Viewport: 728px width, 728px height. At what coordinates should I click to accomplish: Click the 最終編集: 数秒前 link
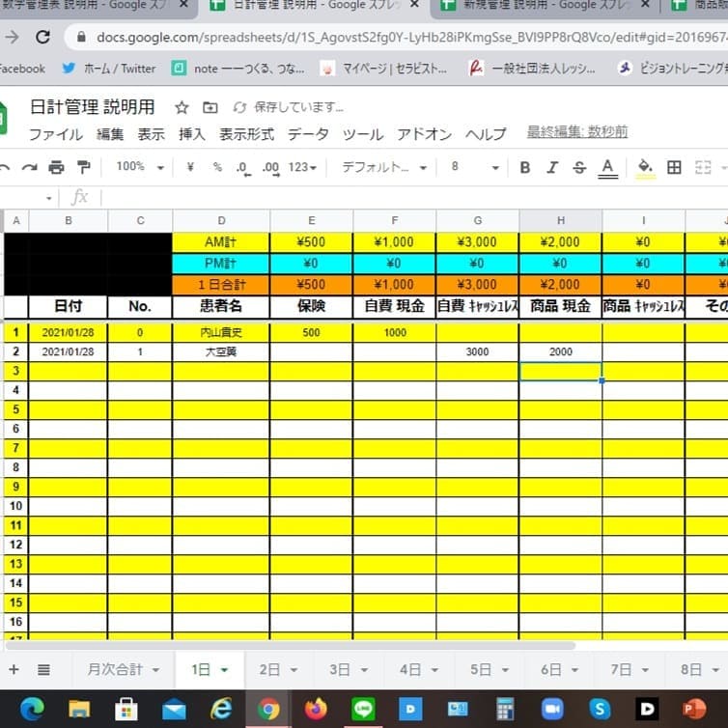tap(577, 132)
